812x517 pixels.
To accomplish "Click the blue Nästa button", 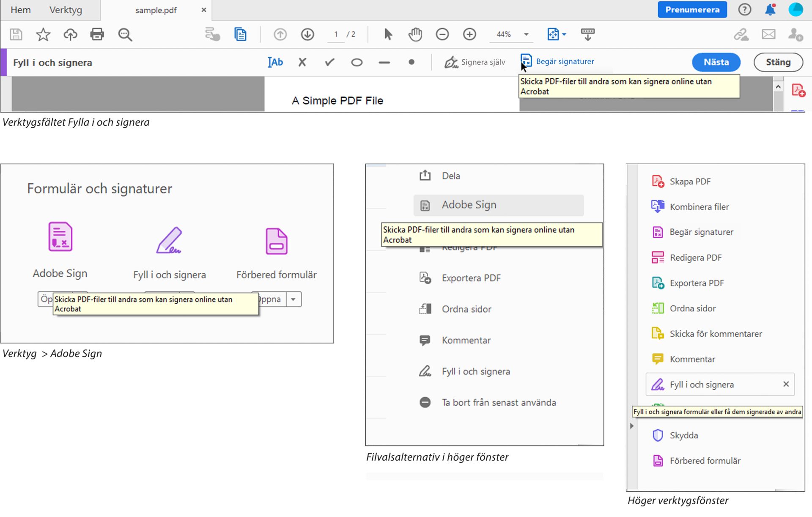I will 716,62.
